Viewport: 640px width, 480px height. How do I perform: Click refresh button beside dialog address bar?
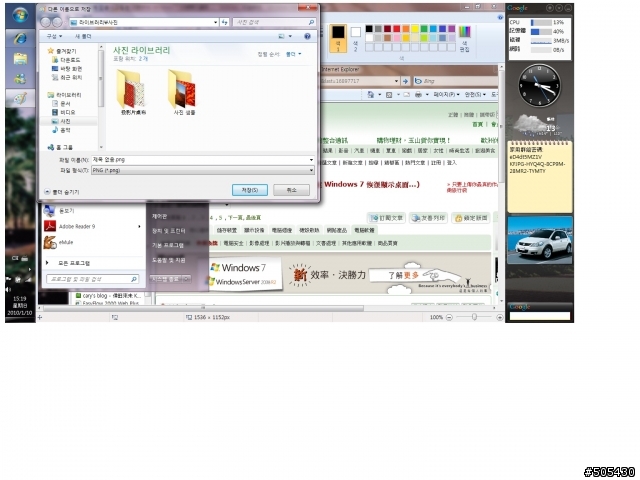pyautogui.click(x=224, y=22)
